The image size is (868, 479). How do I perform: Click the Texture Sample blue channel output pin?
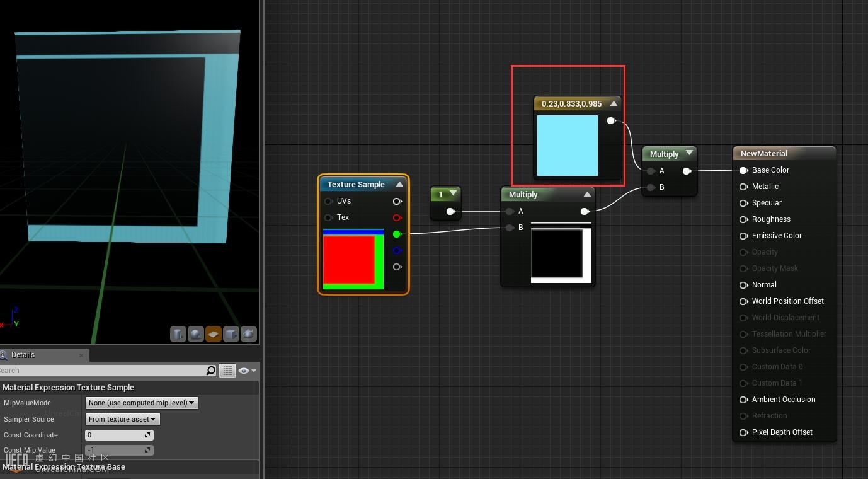click(x=397, y=250)
